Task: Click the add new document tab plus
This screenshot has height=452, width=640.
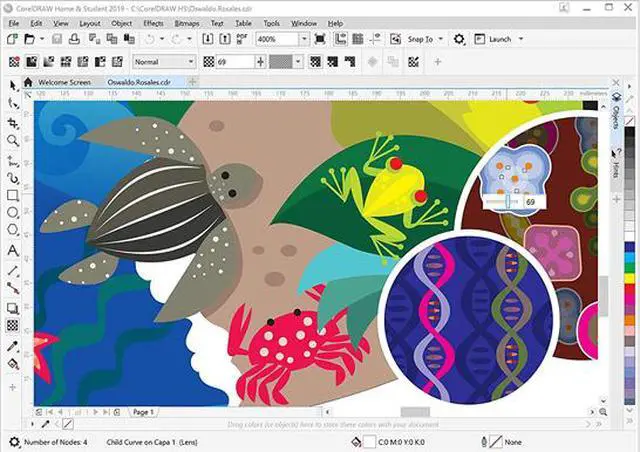Action: point(192,82)
